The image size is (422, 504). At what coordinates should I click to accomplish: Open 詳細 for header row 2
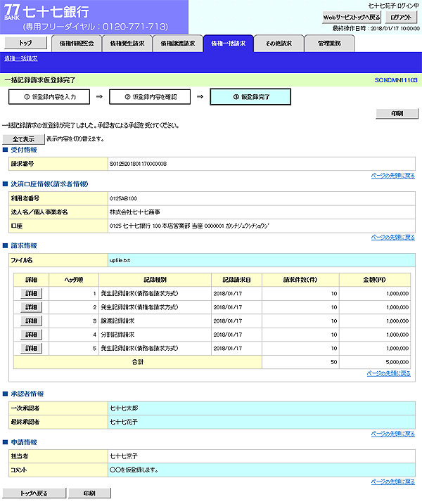tap(31, 307)
